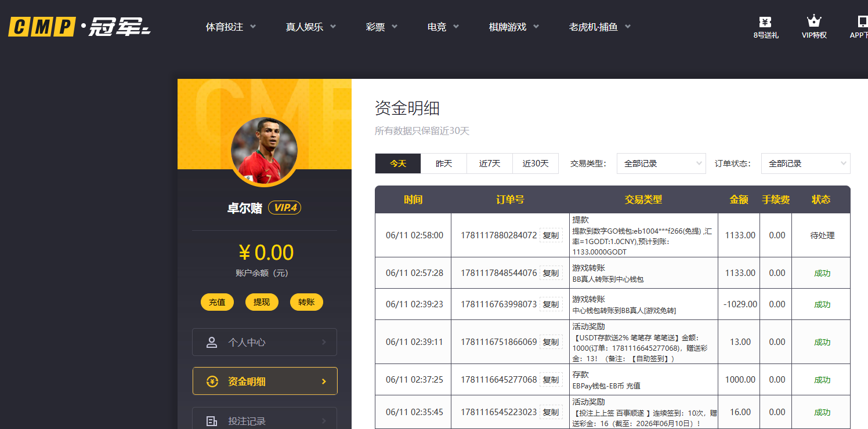Click the 成功 status for order 1781116645277068
868x429 pixels.
[x=822, y=380]
